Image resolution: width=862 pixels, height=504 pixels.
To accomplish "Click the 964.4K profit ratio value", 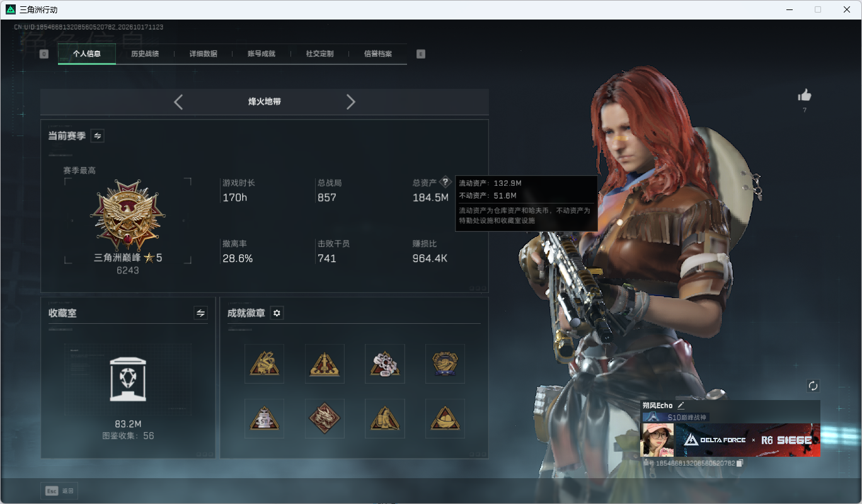I will tap(430, 258).
